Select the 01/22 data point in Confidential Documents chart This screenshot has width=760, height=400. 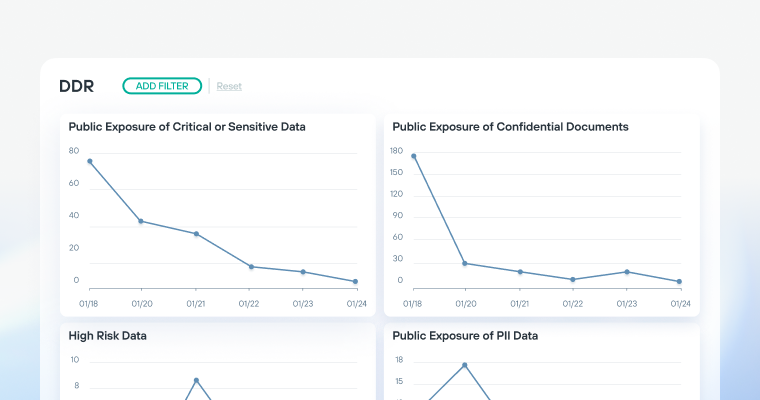pos(573,279)
